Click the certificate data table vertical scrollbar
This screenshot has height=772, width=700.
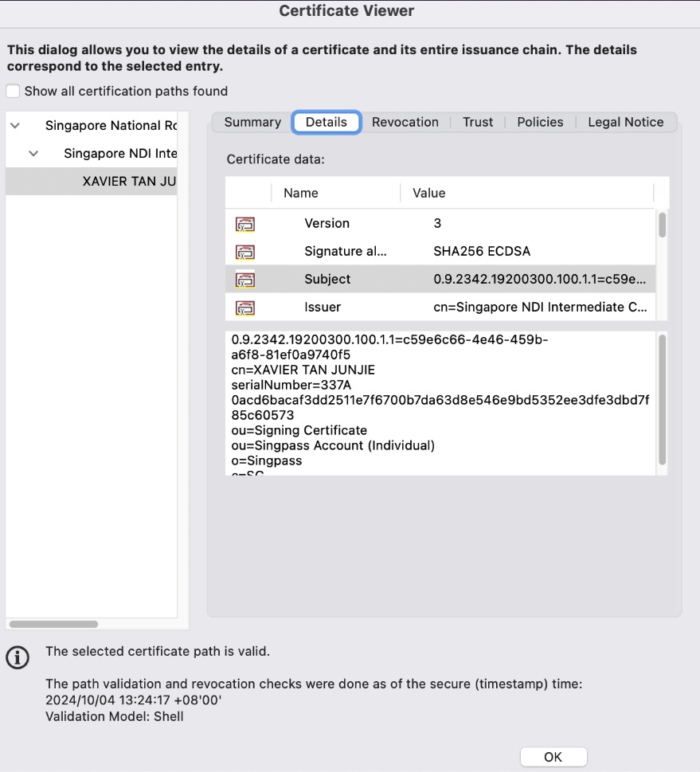coord(662,225)
